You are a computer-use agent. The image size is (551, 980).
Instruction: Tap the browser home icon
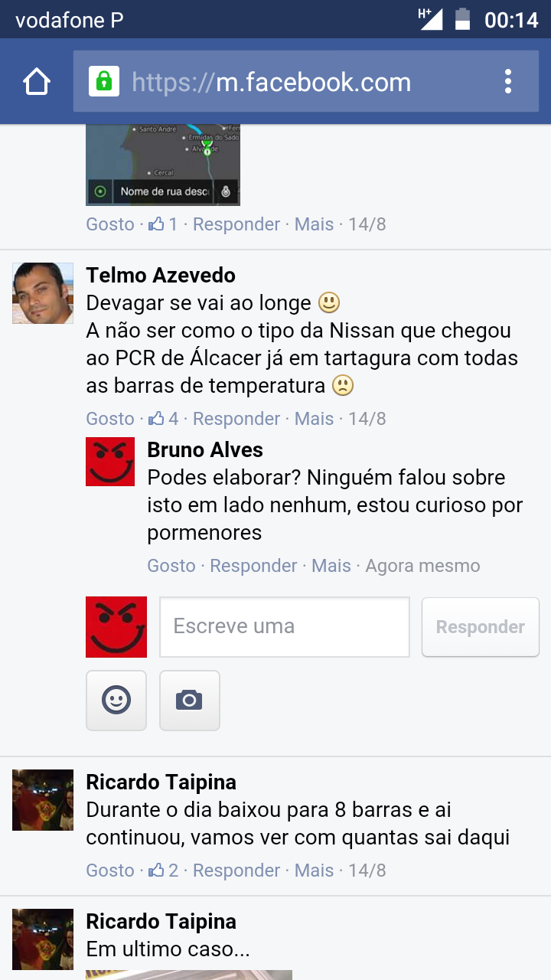[37, 82]
